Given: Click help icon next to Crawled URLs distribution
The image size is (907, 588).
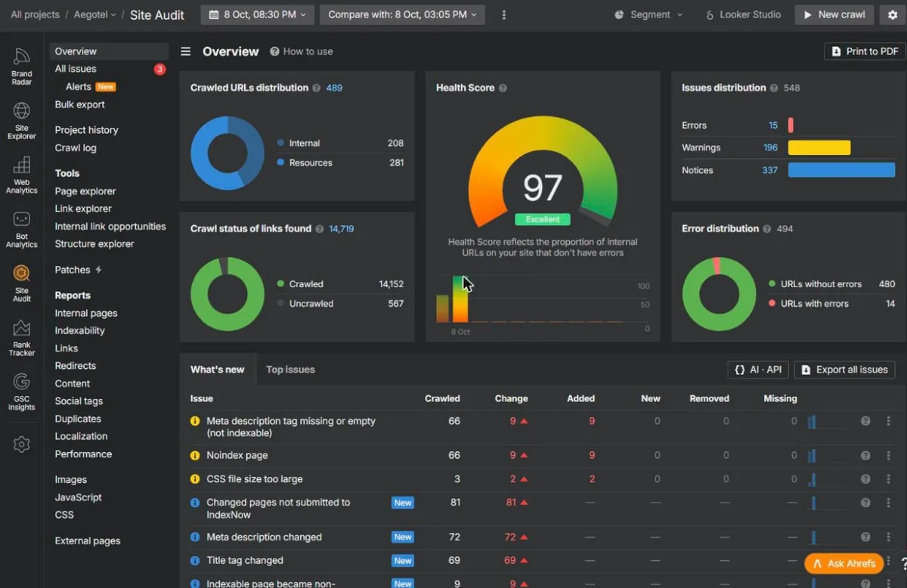Looking at the screenshot, I should [x=316, y=88].
